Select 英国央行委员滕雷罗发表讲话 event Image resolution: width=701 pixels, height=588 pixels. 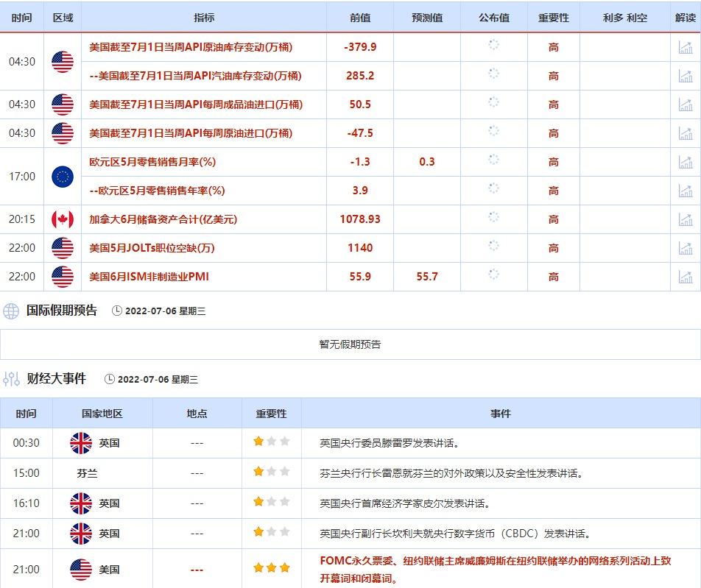[390, 443]
